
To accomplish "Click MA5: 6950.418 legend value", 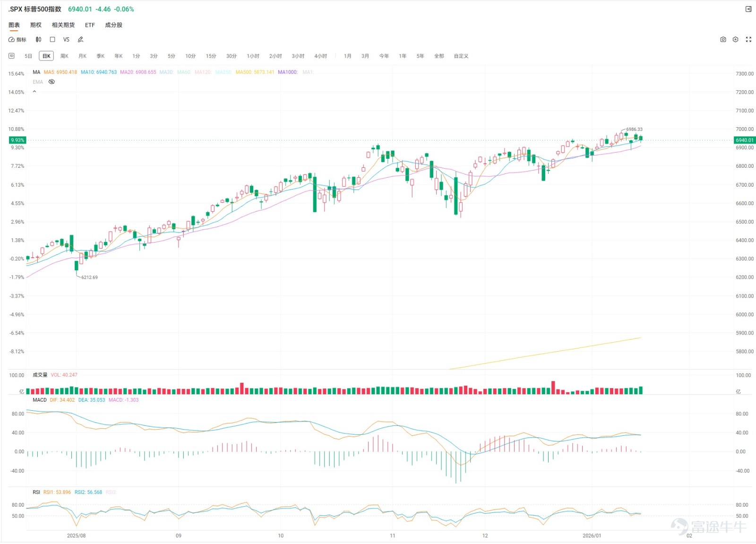I will [x=60, y=72].
